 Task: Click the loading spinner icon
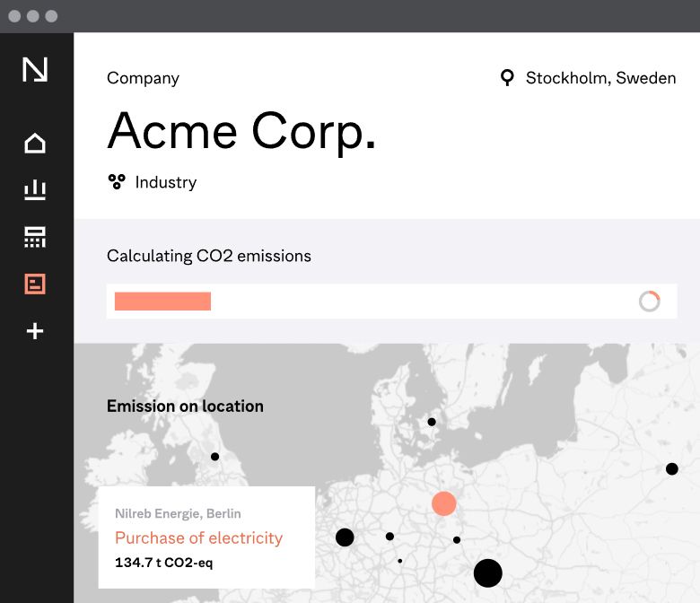[x=649, y=301]
